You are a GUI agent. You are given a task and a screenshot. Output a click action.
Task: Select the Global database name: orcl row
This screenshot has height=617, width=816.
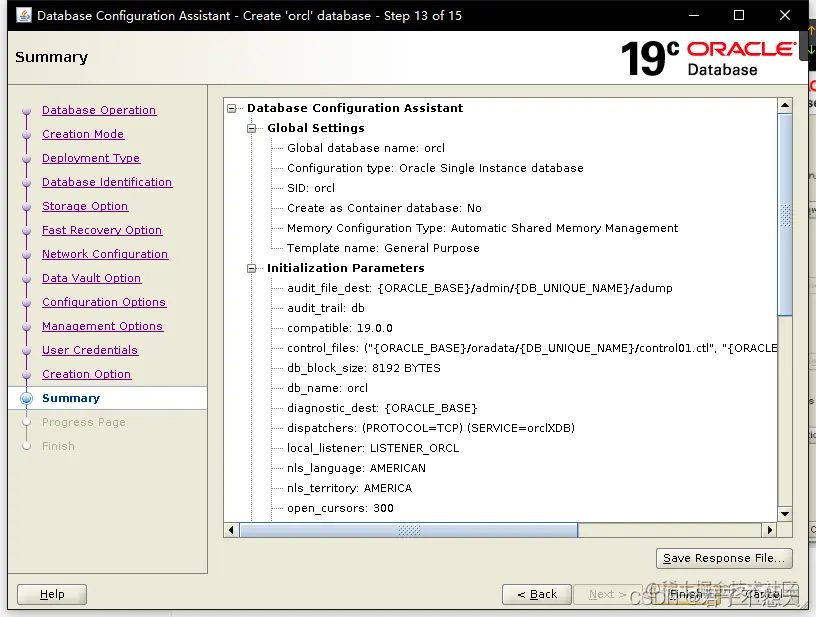366,148
